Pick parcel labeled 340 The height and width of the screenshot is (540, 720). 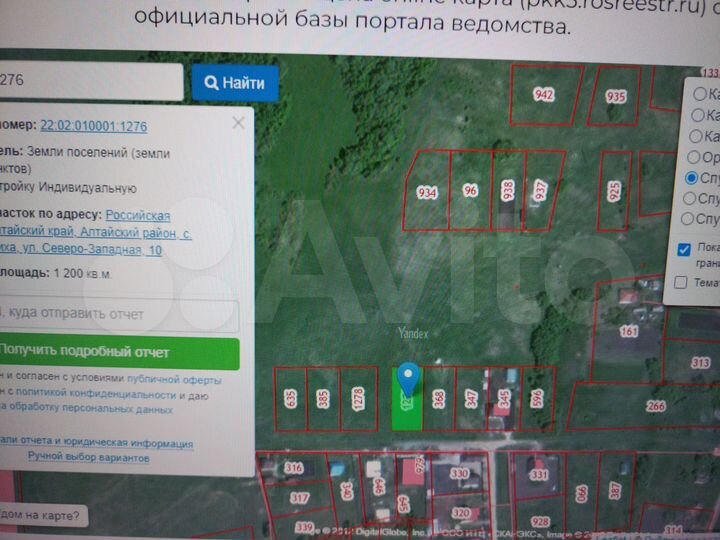[347, 491]
